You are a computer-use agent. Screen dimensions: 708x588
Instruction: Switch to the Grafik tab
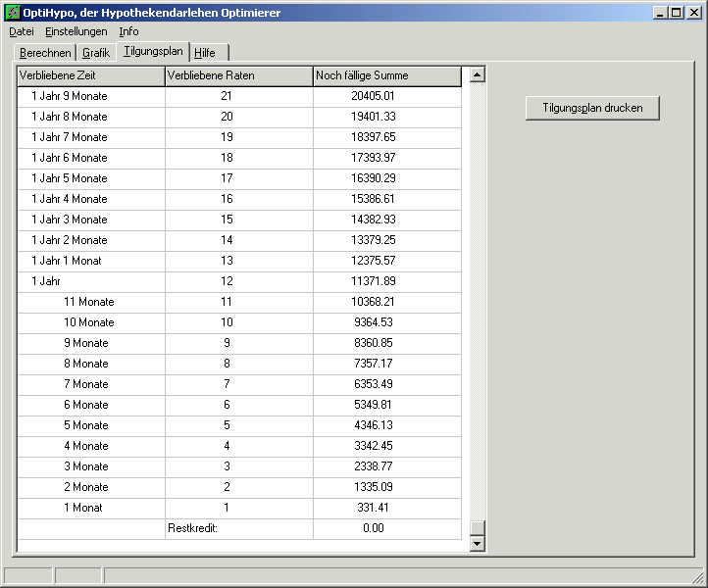point(96,53)
